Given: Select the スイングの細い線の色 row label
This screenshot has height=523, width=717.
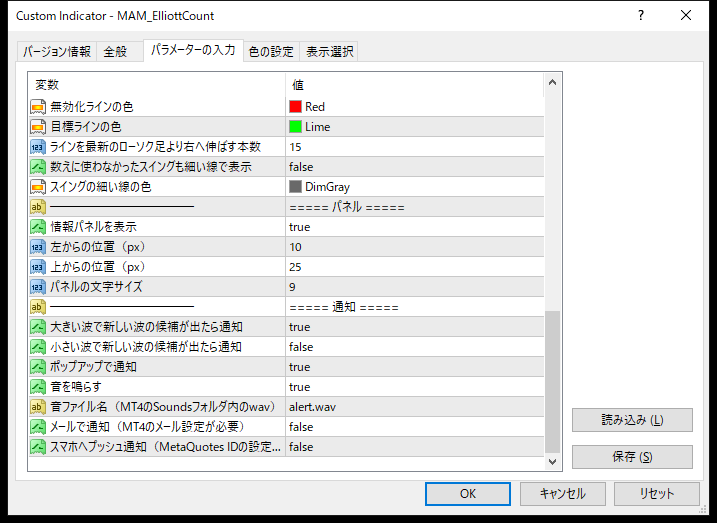Looking at the screenshot, I should (100, 187).
